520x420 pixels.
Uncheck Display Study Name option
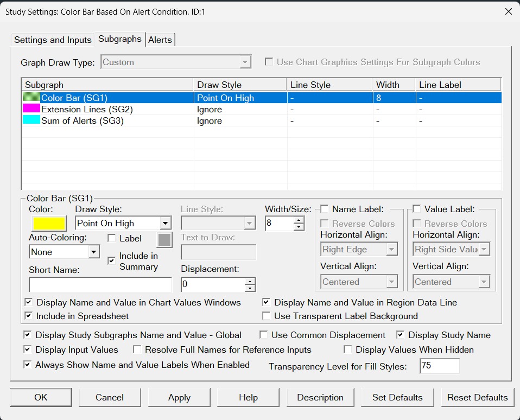pos(401,335)
